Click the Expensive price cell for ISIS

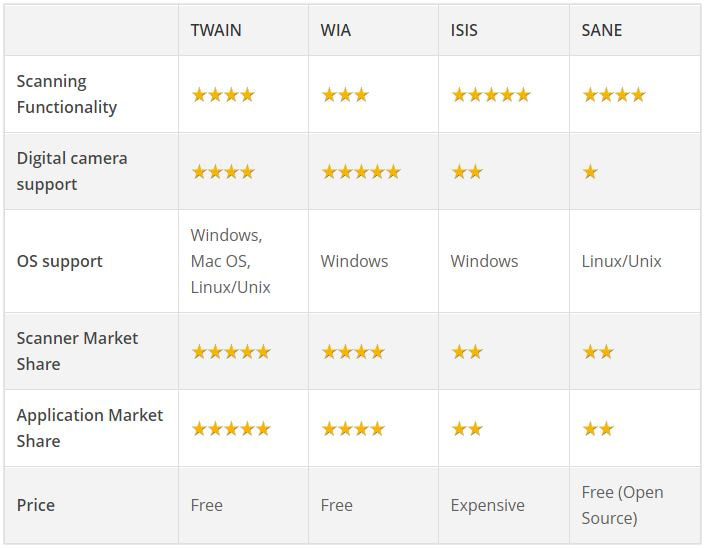click(x=487, y=505)
